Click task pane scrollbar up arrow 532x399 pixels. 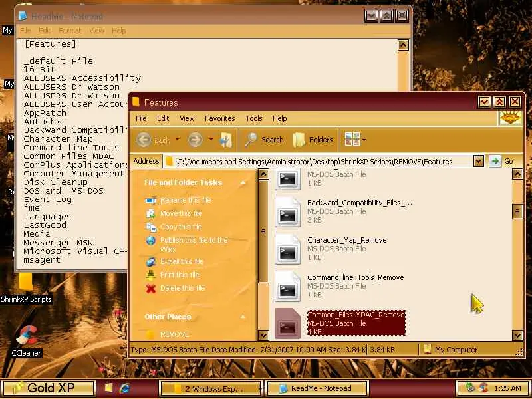[x=263, y=174]
